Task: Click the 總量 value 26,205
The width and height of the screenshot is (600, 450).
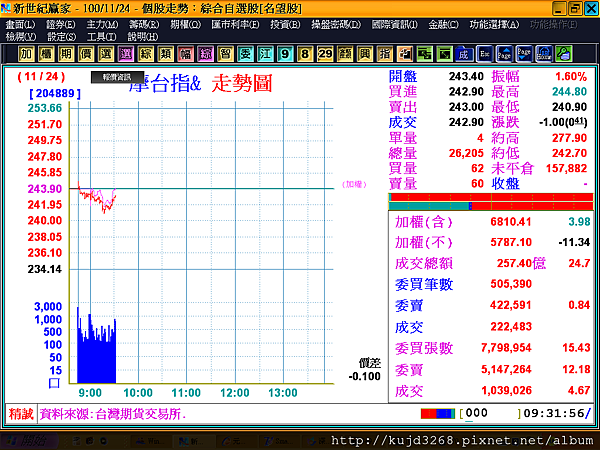Action: tap(466, 153)
